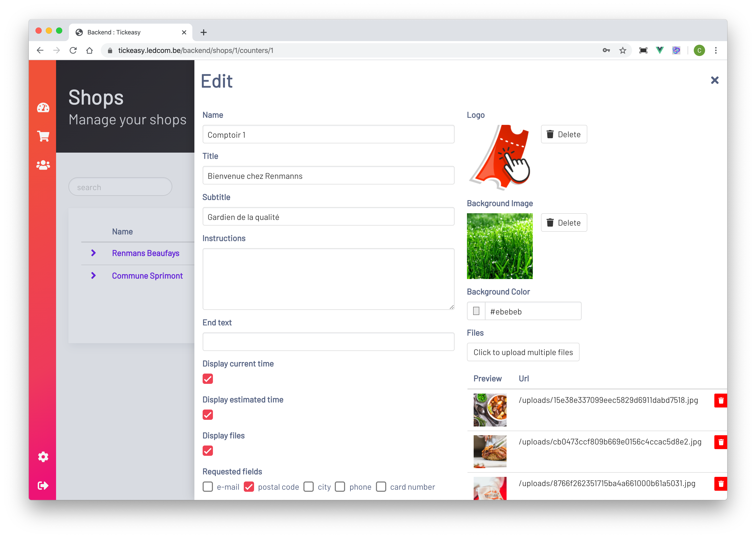Open the dashboard gauge icon in sidebar
756x538 pixels.
43,108
